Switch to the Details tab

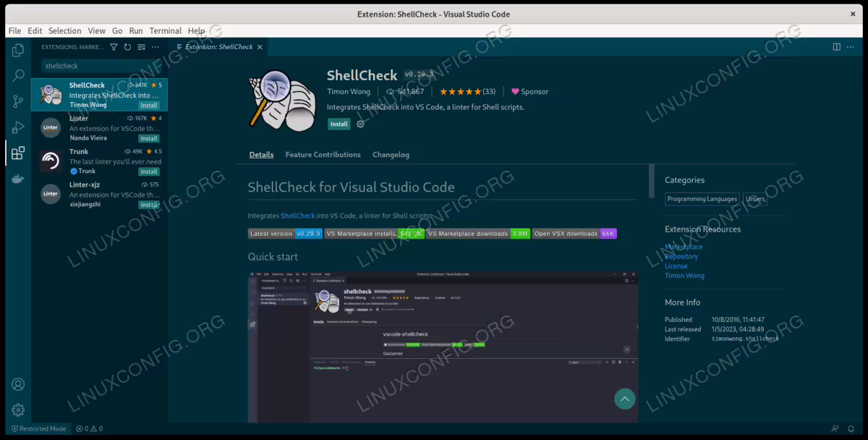pyautogui.click(x=261, y=155)
